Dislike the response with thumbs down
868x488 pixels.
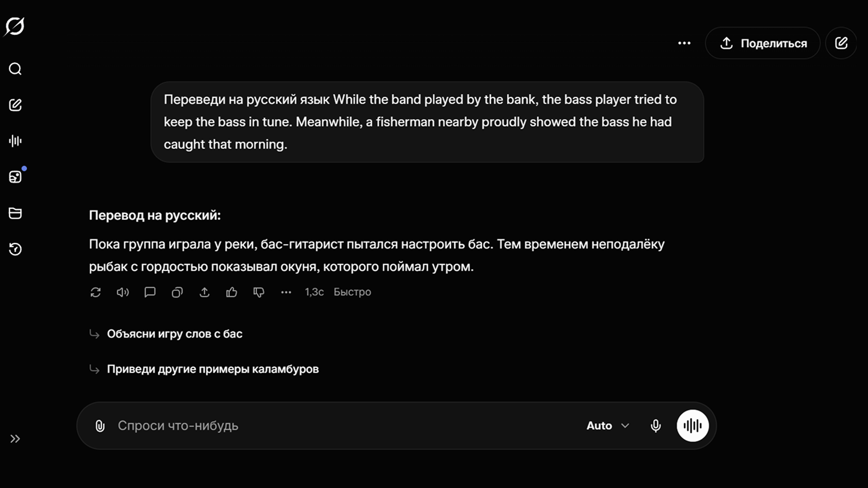(x=259, y=292)
